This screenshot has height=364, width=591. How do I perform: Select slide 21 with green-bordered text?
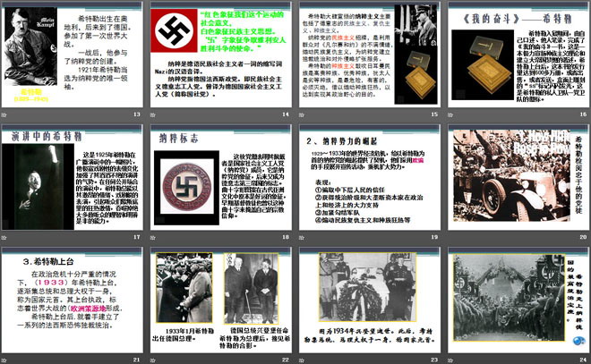tap(73, 299)
